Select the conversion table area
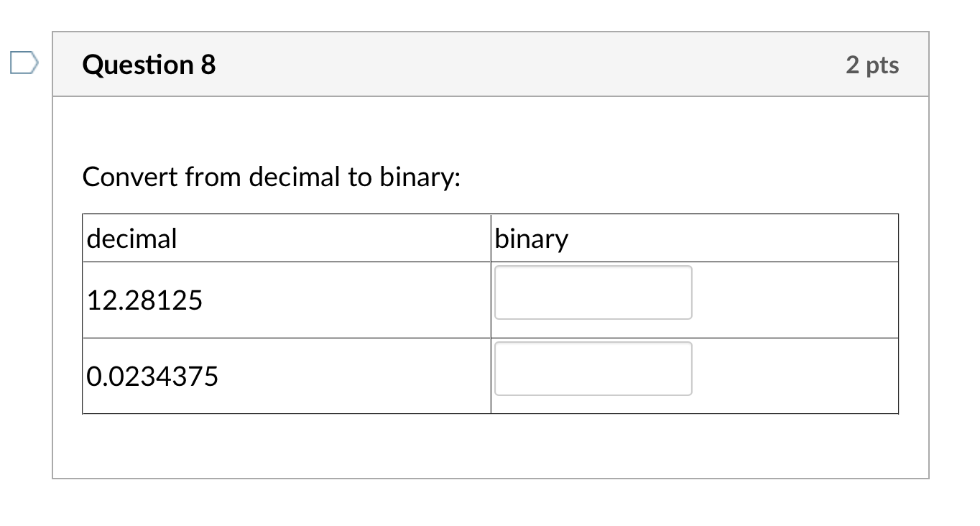980x526 pixels. (x=491, y=313)
